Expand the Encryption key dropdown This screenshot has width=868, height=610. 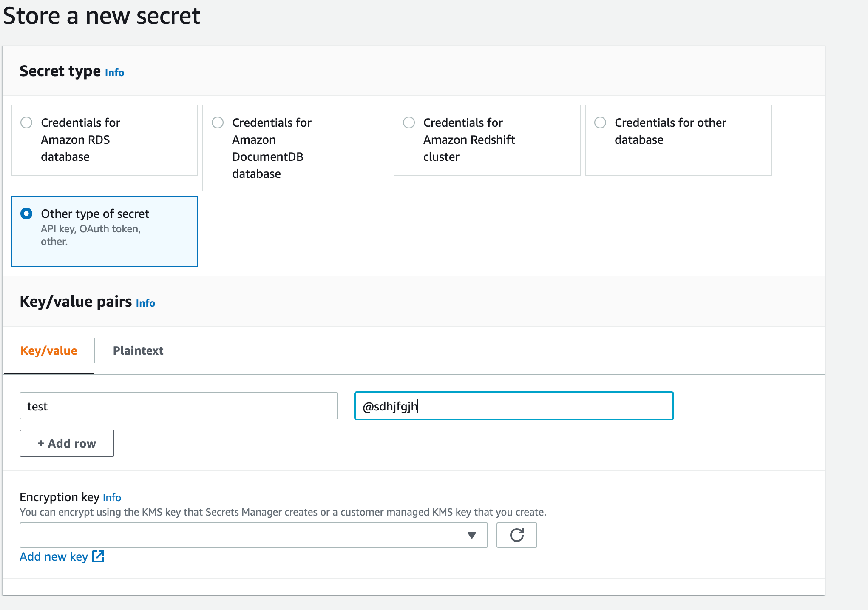(x=253, y=535)
